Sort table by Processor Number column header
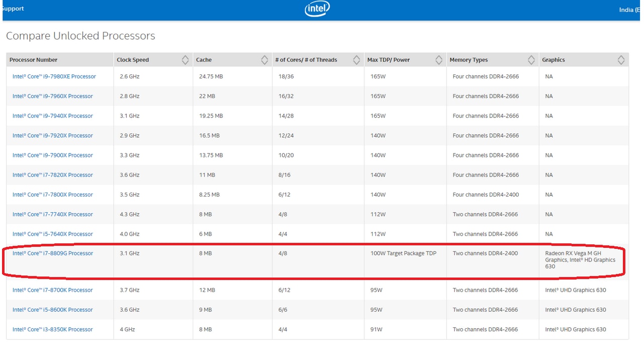 pos(33,60)
